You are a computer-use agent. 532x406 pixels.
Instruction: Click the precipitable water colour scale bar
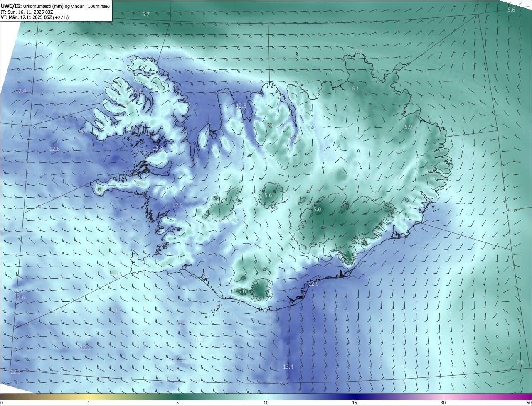[x=266, y=397]
